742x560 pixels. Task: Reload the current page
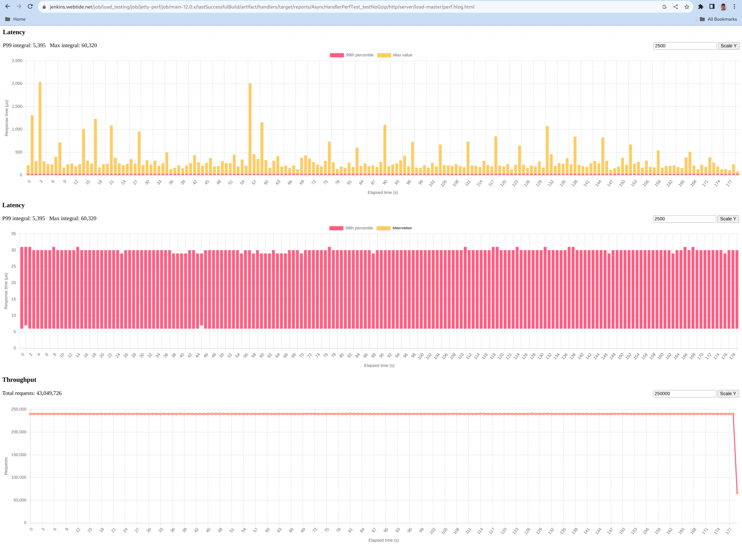pyautogui.click(x=30, y=7)
